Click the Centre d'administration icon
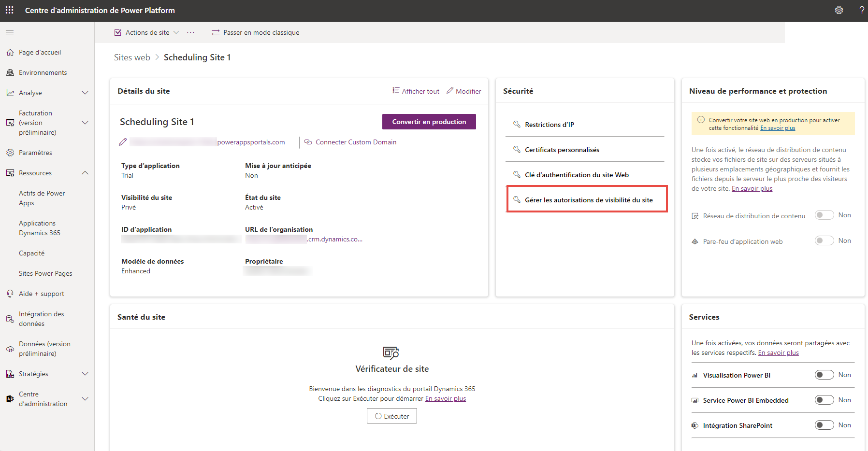The height and width of the screenshot is (451, 868). pos(10,399)
